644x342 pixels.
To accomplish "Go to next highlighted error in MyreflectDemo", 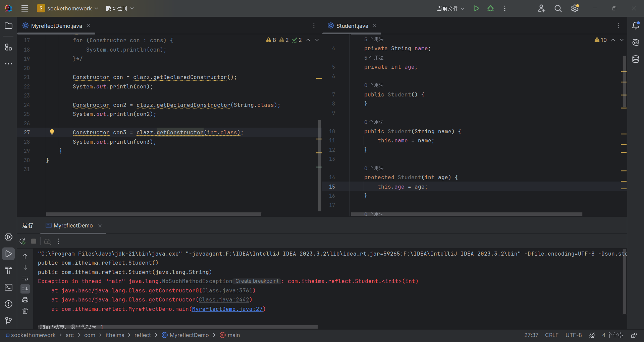I will pyautogui.click(x=317, y=40).
